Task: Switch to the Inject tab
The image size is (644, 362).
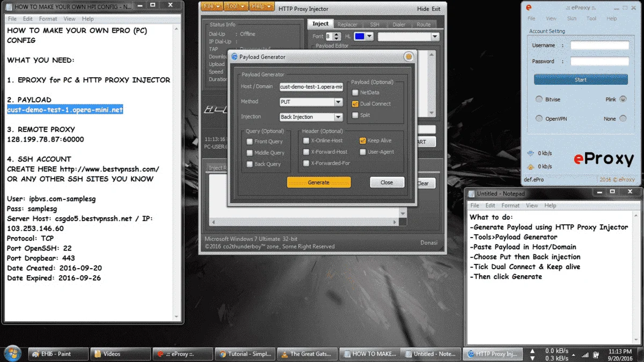Action: [x=320, y=24]
